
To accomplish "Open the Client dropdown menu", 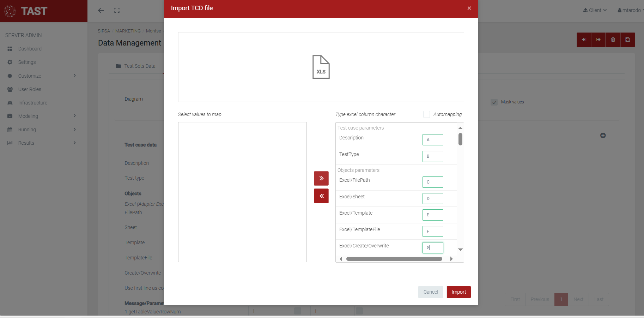I will (x=595, y=10).
